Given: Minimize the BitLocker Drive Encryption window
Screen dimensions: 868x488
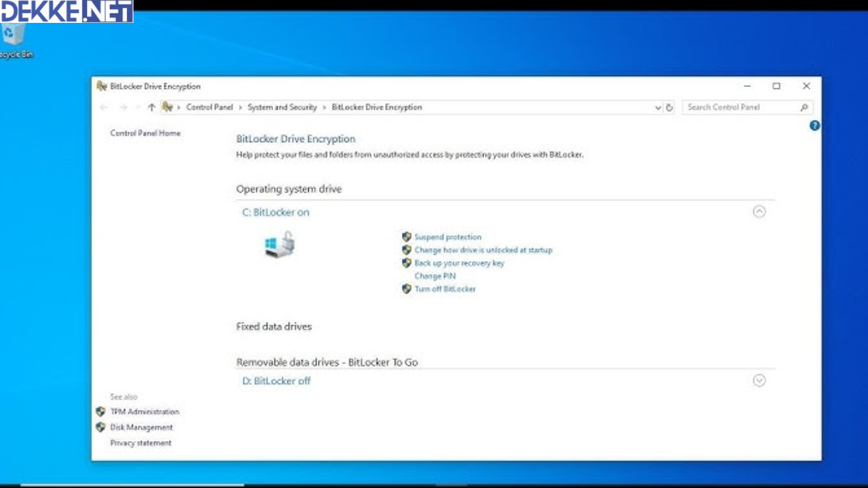Looking at the screenshot, I should (x=747, y=86).
